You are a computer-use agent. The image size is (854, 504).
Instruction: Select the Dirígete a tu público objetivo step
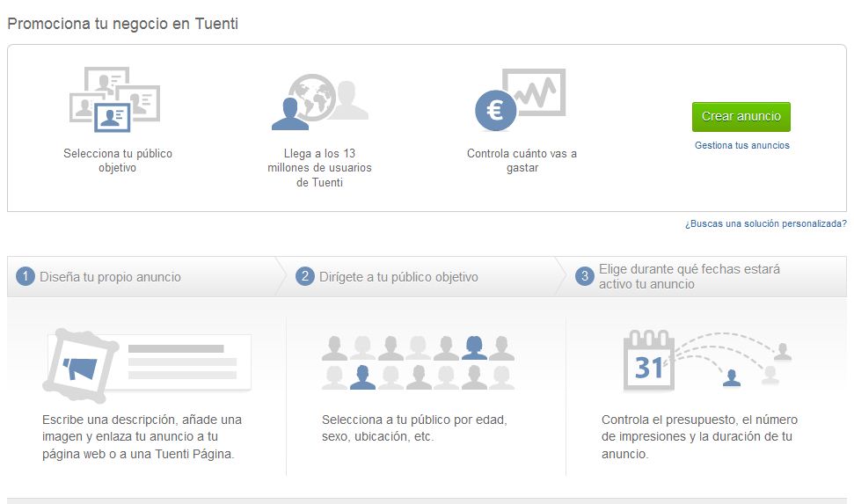(x=398, y=277)
